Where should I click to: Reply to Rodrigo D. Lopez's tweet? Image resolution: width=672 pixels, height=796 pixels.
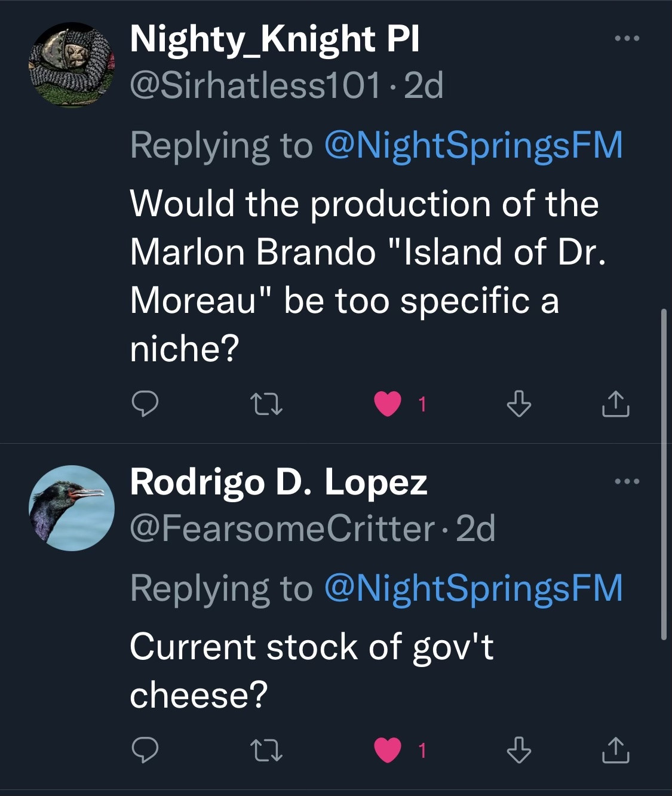[x=145, y=750]
